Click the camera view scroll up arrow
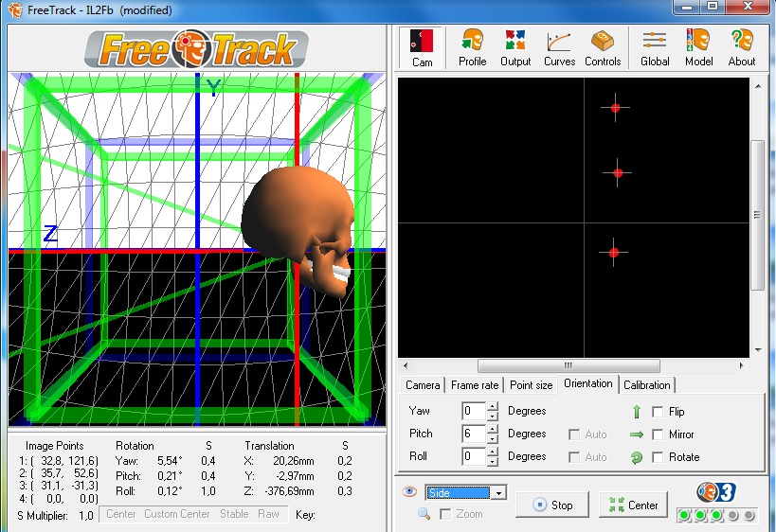 [758, 86]
